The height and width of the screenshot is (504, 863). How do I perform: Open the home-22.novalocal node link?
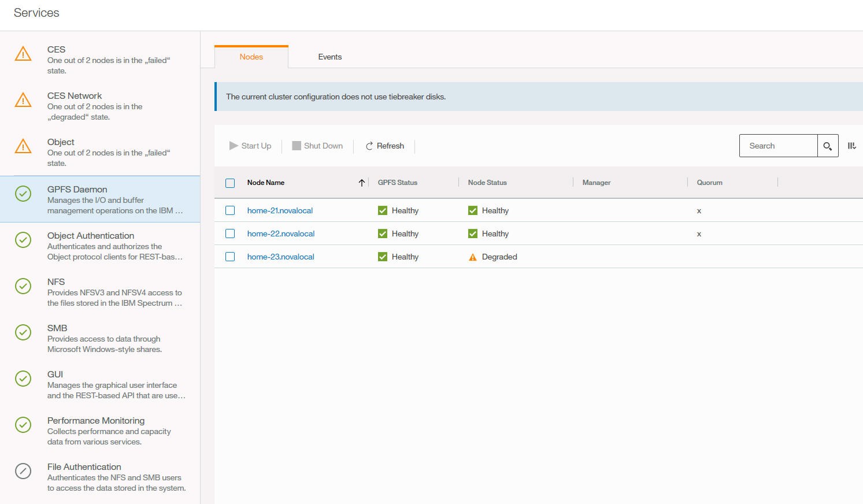point(281,234)
